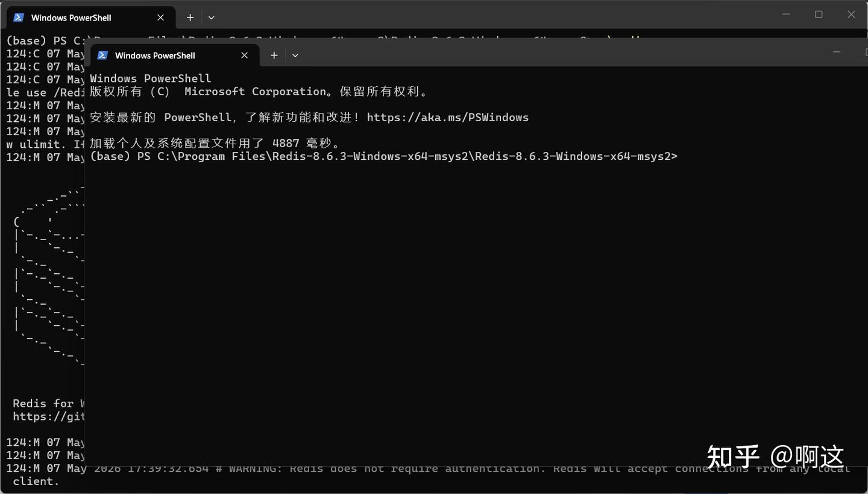Click 'client.' text at bottom of back window

(x=36, y=481)
